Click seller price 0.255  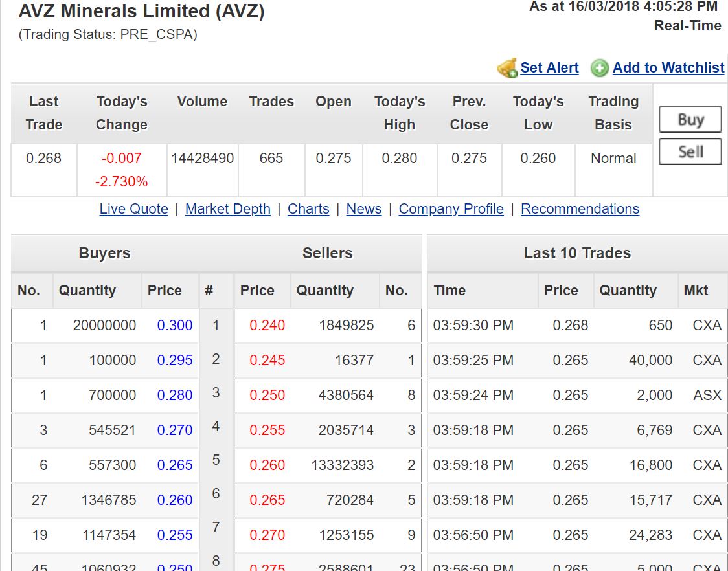point(267,430)
